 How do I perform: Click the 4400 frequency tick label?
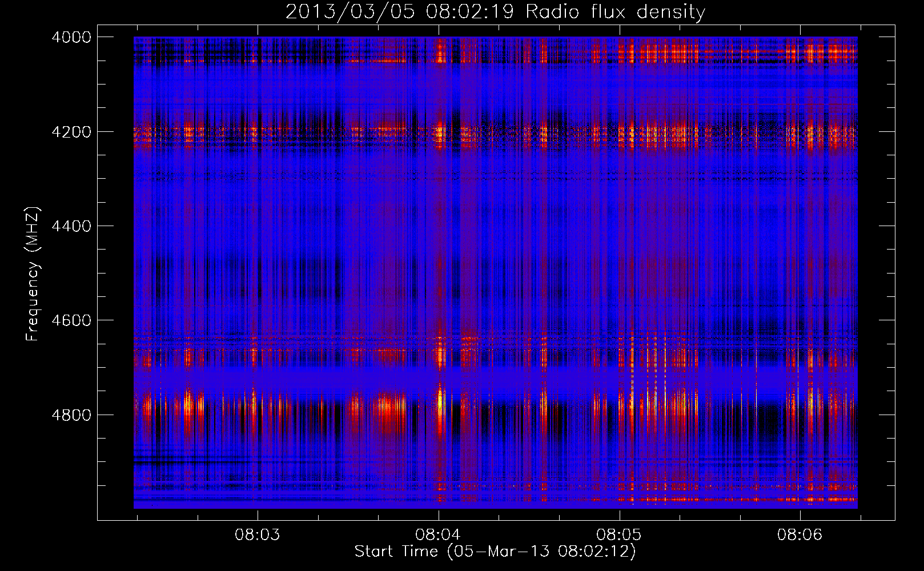71,226
